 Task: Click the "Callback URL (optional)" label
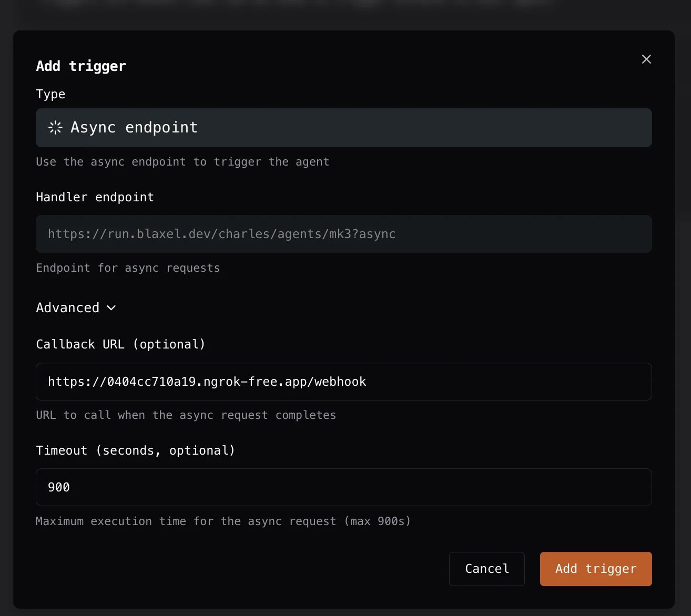click(120, 344)
